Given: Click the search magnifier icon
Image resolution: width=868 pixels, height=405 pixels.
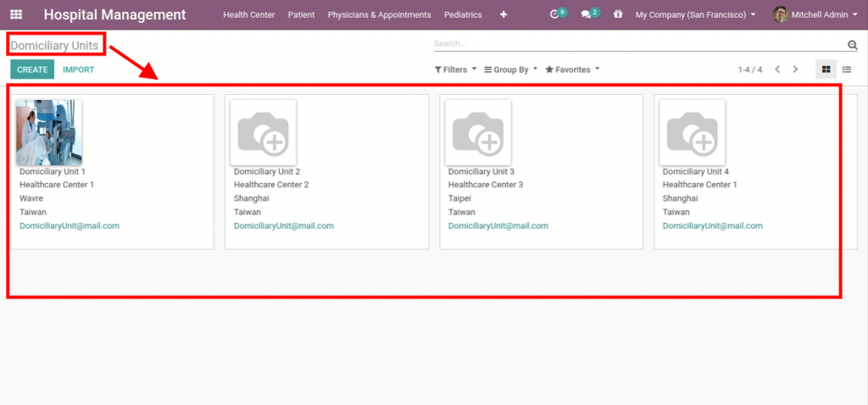Looking at the screenshot, I should 853,45.
